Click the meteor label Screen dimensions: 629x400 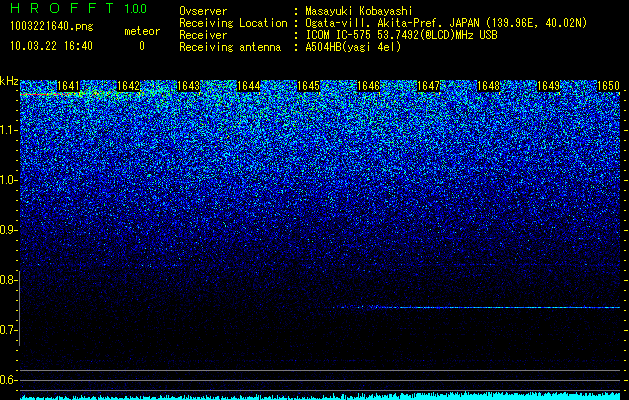coord(142,31)
